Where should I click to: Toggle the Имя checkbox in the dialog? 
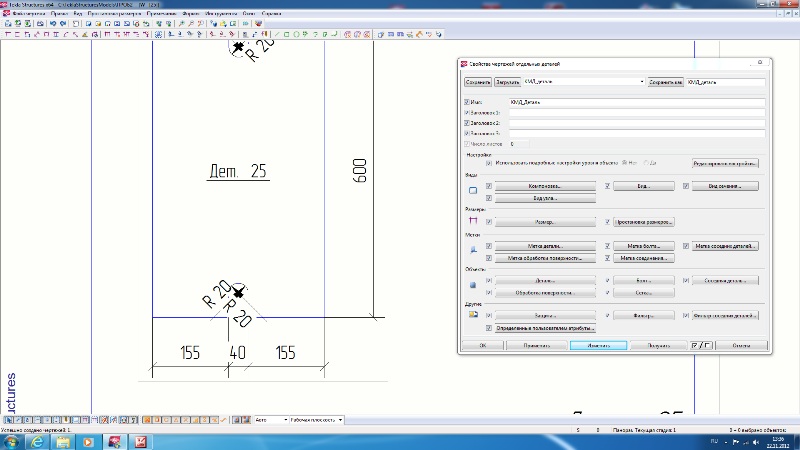coord(467,102)
